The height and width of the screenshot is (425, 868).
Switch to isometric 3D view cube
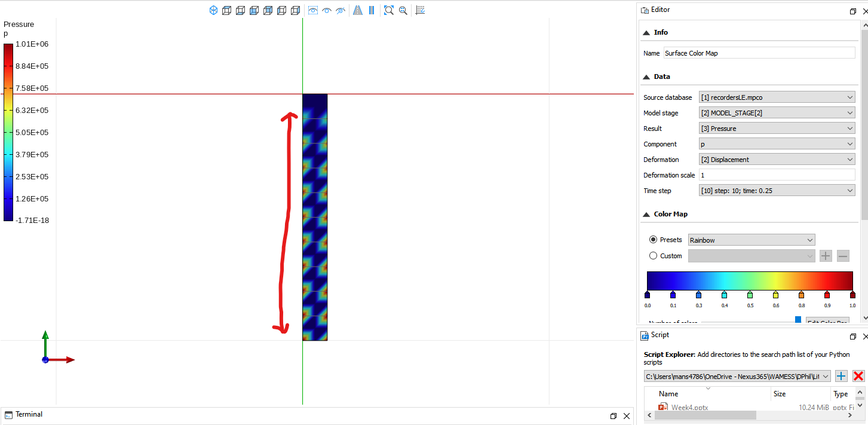(213, 10)
